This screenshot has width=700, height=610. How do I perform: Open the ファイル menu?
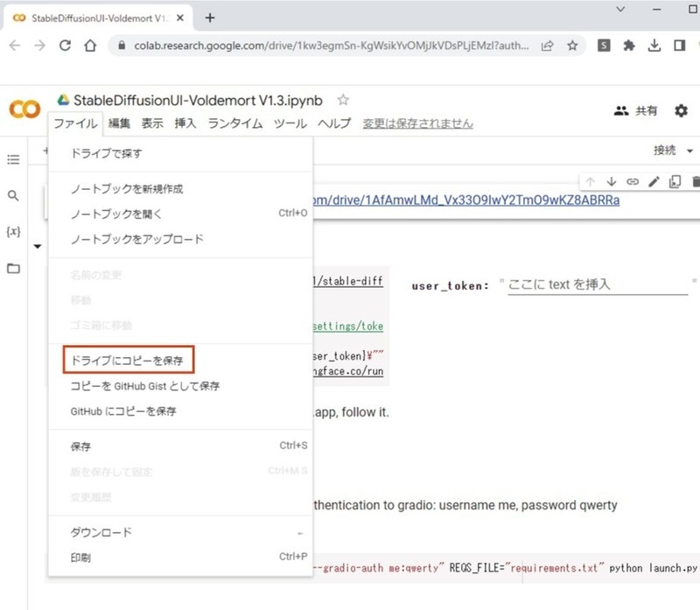click(x=75, y=123)
